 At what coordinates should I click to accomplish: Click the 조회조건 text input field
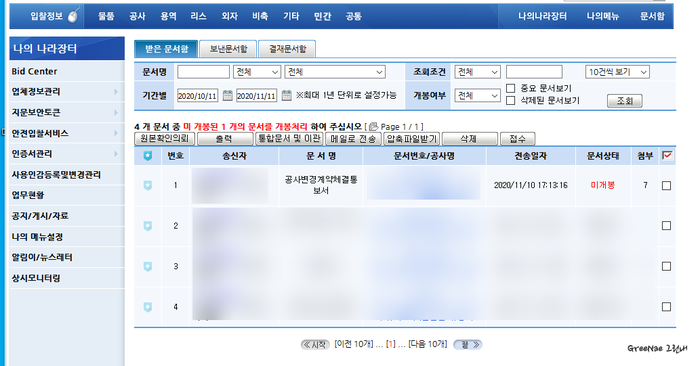tap(534, 72)
